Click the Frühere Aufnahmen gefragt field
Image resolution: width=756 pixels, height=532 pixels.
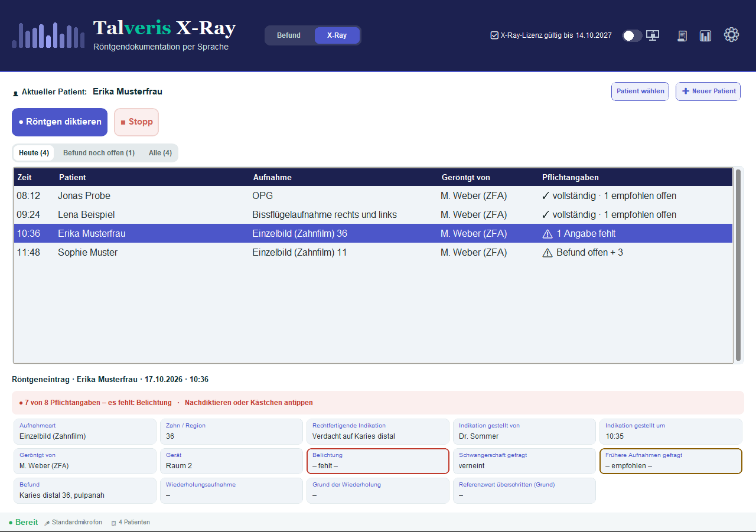coord(671,461)
